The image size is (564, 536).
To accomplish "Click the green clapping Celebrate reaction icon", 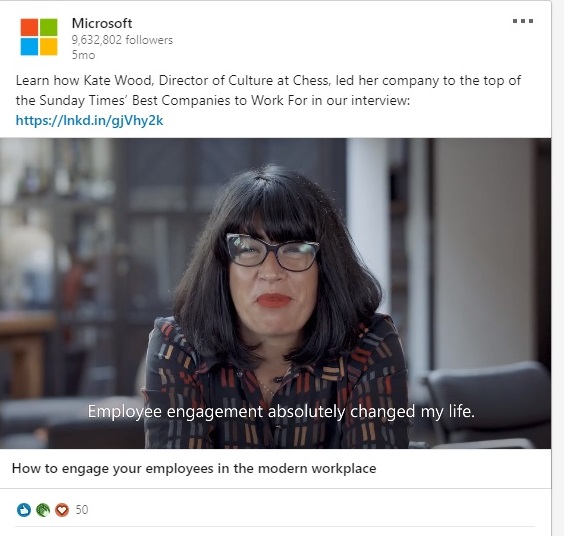I will [43, 510].
